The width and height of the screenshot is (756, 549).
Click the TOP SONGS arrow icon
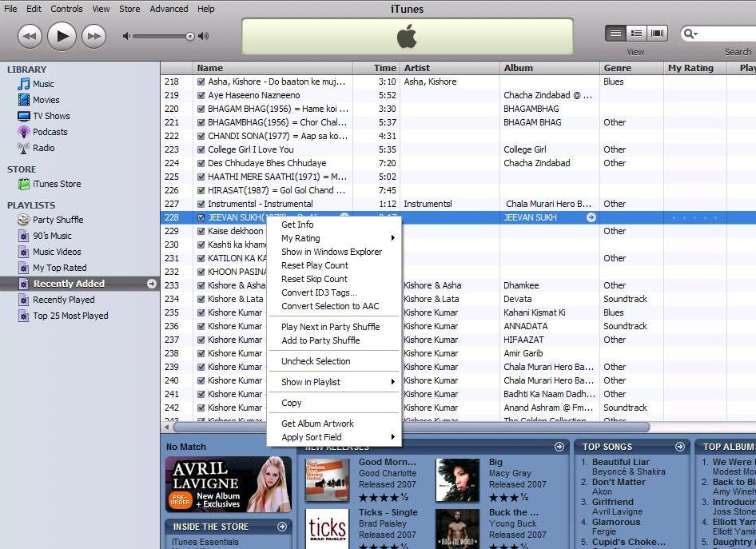tap(680, 447)
